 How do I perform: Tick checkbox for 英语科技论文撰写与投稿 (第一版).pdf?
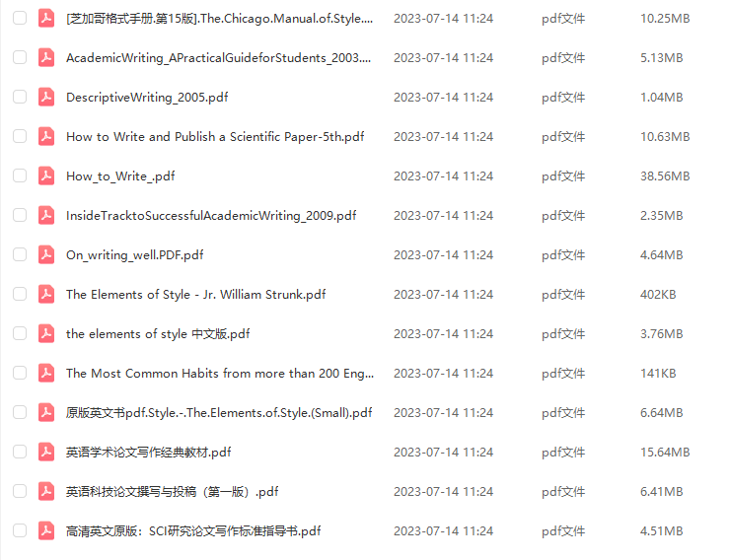point(20,491)
